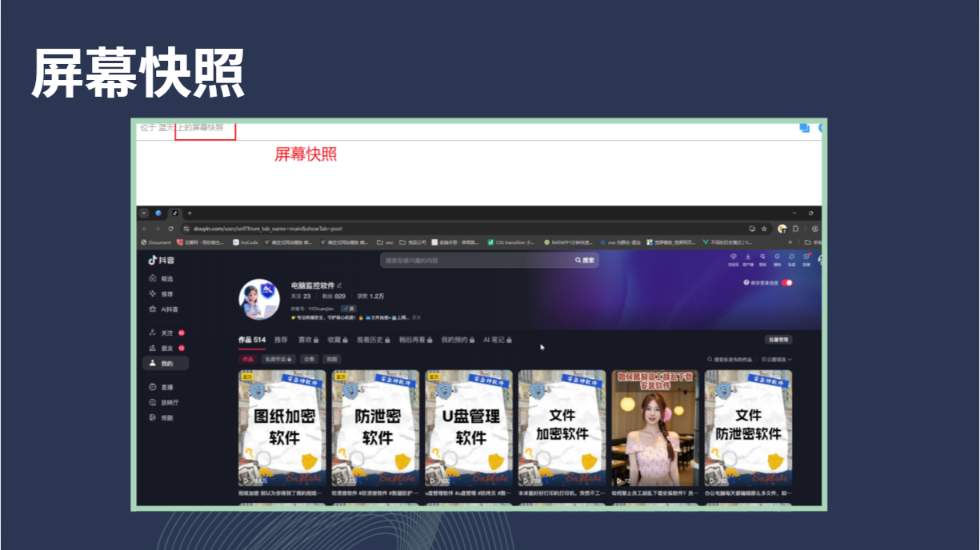This screenshot has width=980, height=550.
Task: Switch to the 收藏 tab
Action: pyautogui.click(x=338, y=340)
